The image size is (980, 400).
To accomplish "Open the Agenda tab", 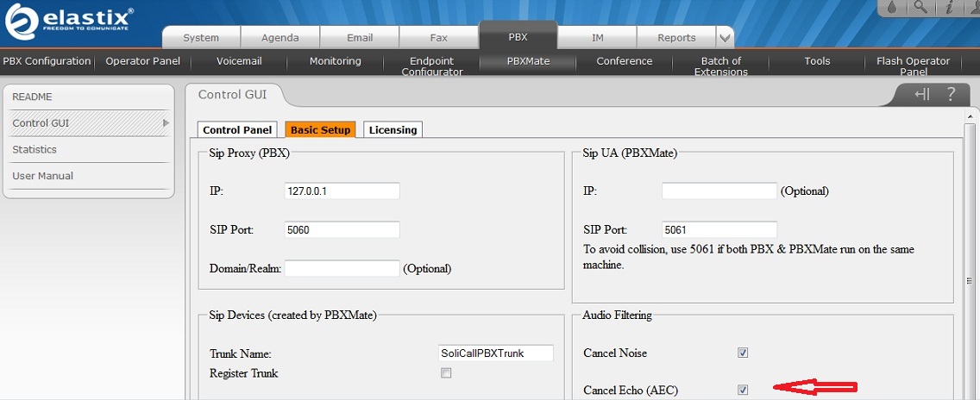I will pos(280,38).
